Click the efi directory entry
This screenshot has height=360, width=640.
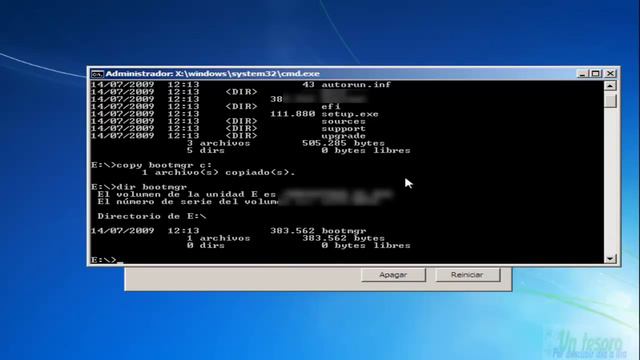click(x=331, y=107)
